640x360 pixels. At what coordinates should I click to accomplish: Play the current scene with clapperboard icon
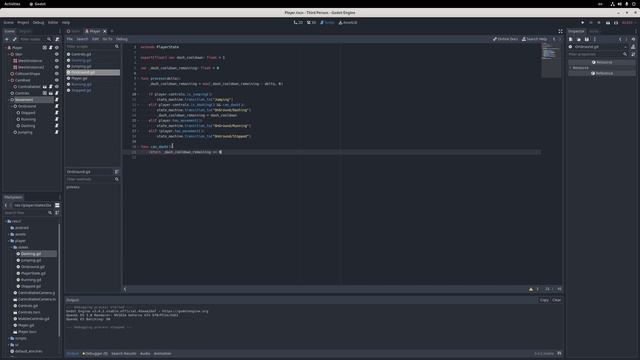tap(608, 22)
